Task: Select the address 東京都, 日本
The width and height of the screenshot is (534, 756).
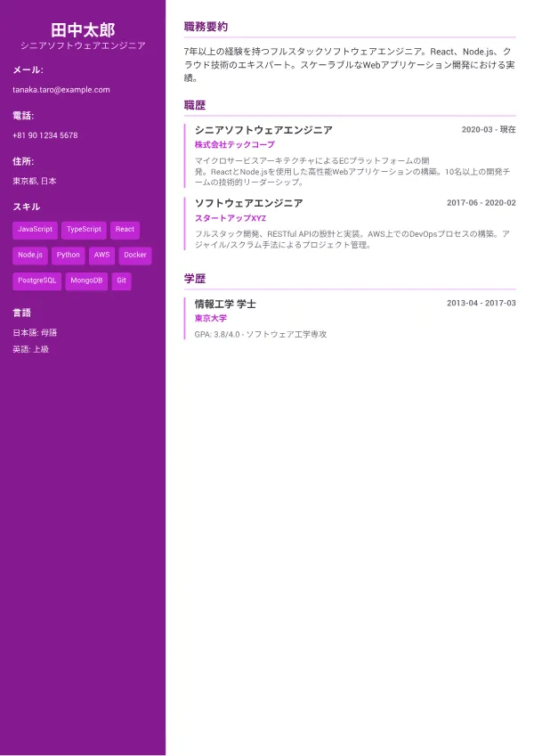Action: pyautogui.click(x=34, y=182)
